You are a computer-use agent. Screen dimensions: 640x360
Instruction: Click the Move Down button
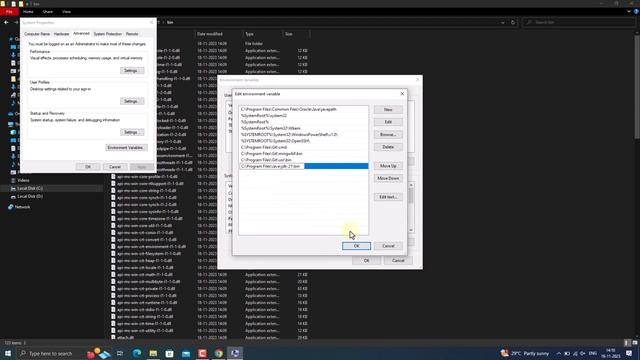coord(388,178)
